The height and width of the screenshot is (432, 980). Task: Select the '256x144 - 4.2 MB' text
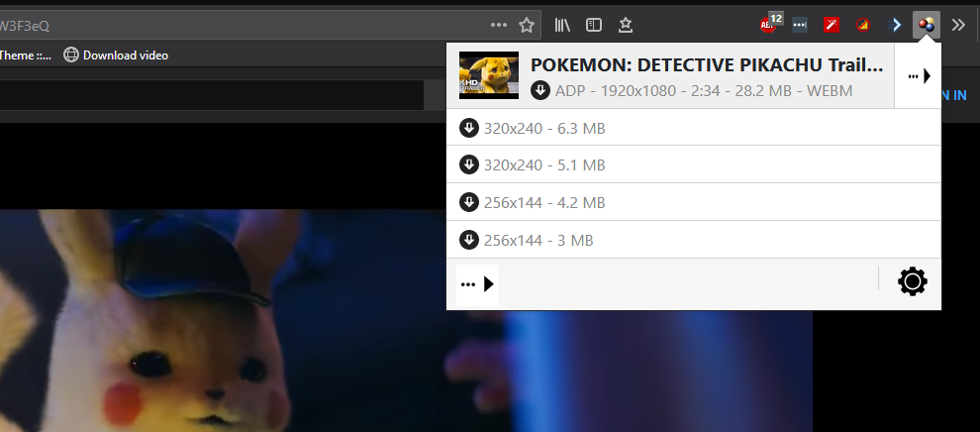point(544,203)
